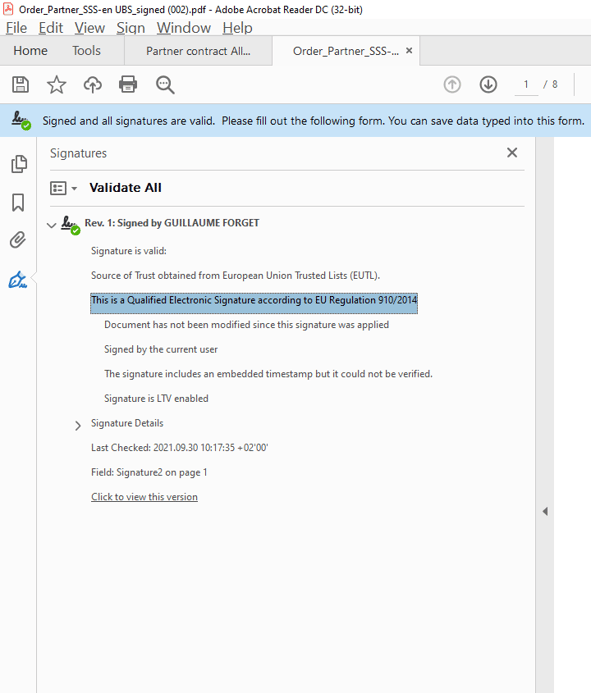Open the Edit menu
Screen dimensions: 591x693
point(51,28)
